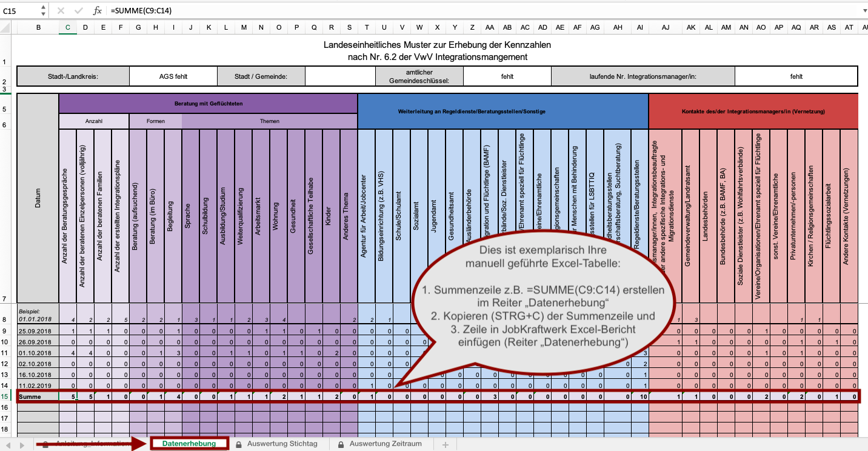Select row 15 header
Screen dimensions: 868x451
coord(5,396)
